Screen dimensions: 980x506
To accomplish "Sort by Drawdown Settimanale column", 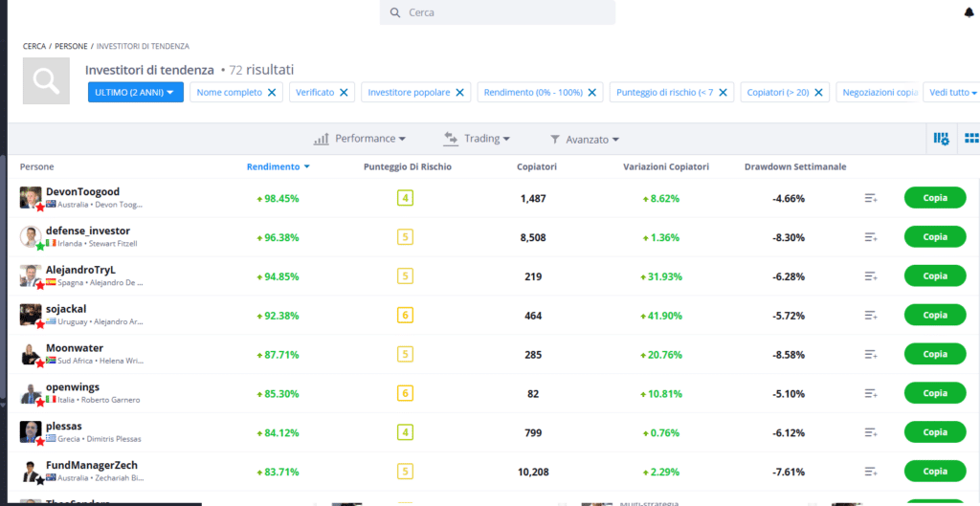I will pos(795,166).
